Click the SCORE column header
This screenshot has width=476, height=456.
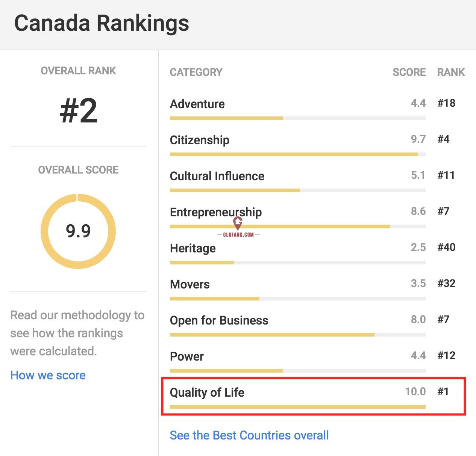click(x=409, y=72)
